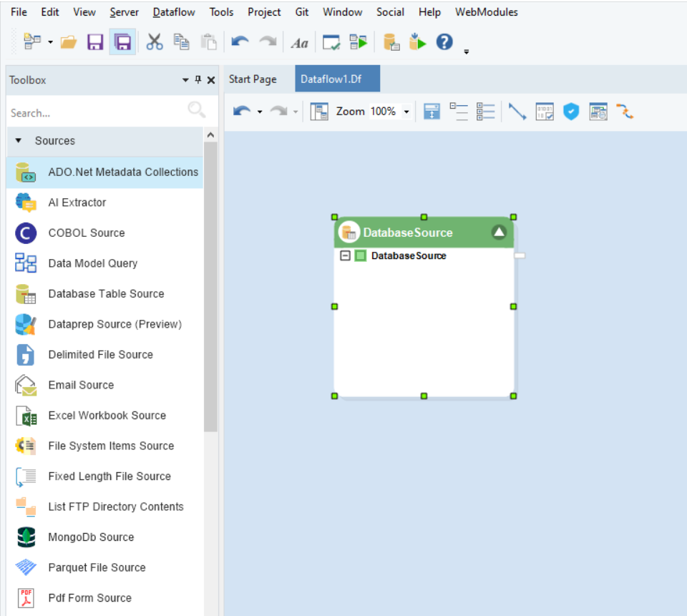Click inside the Toolbox search field

click(x=93, y=113)
